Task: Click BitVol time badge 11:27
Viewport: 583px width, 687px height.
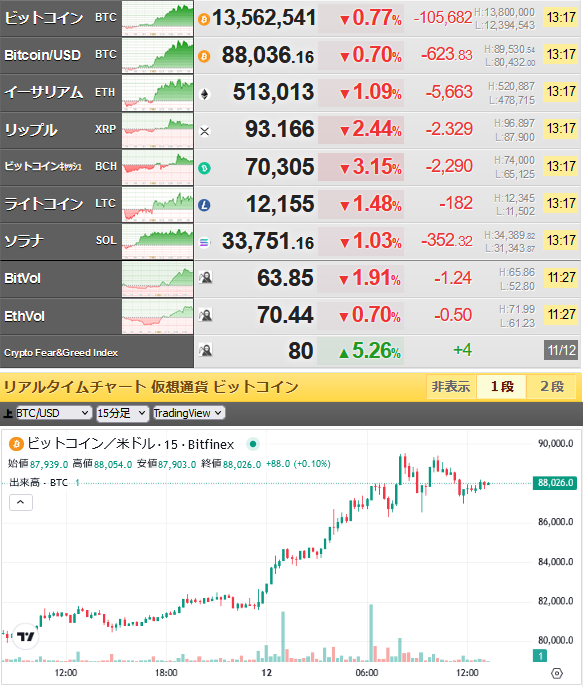Action: pos(561,278)
